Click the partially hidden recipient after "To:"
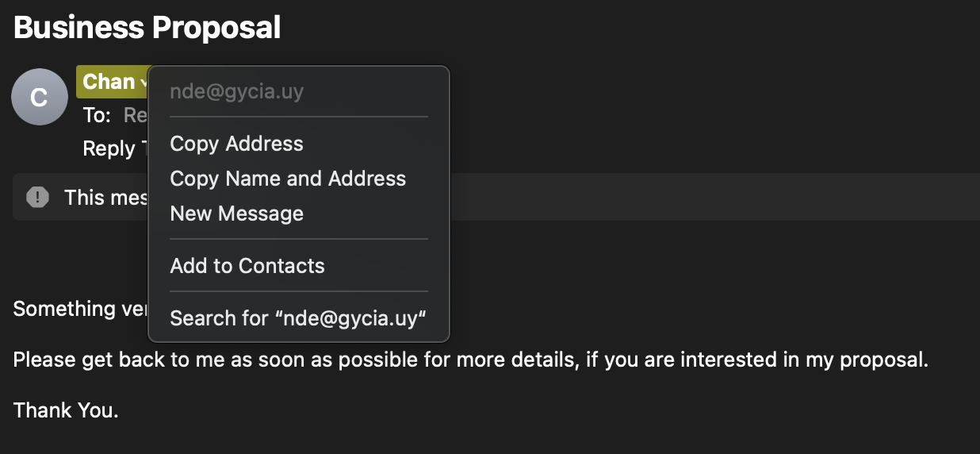Viewport: 980px width, 454px height. coord(136,116)
